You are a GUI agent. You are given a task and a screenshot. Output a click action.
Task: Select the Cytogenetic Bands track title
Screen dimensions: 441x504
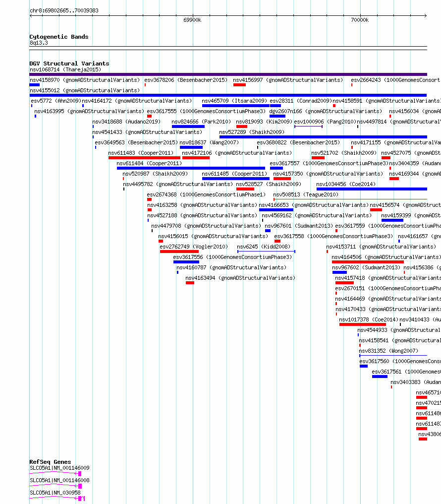coord(59,37)
